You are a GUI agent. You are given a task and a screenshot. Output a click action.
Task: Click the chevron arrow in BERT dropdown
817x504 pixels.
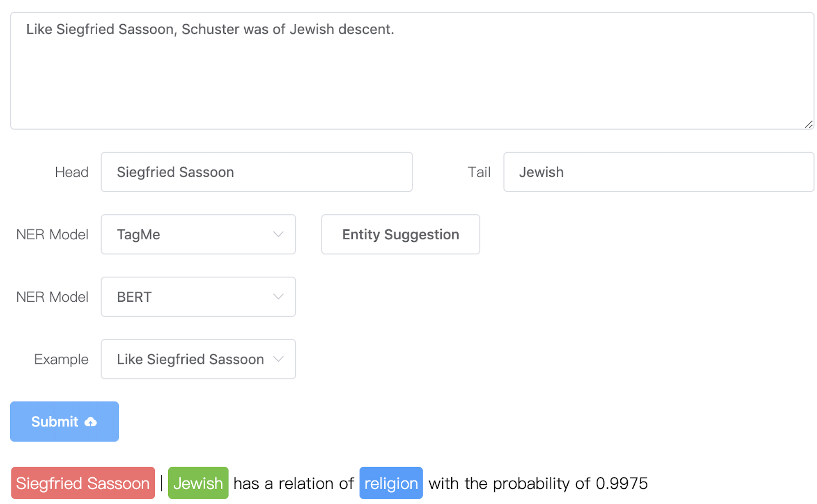click(x=278, y=297)
